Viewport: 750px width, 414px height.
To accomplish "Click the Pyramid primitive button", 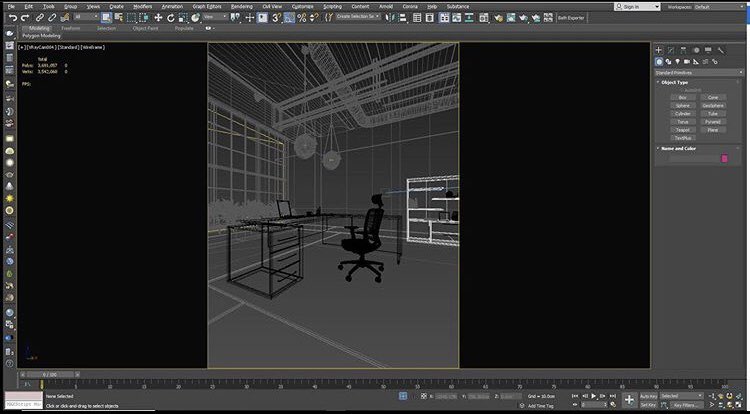I will coord(713,122).
